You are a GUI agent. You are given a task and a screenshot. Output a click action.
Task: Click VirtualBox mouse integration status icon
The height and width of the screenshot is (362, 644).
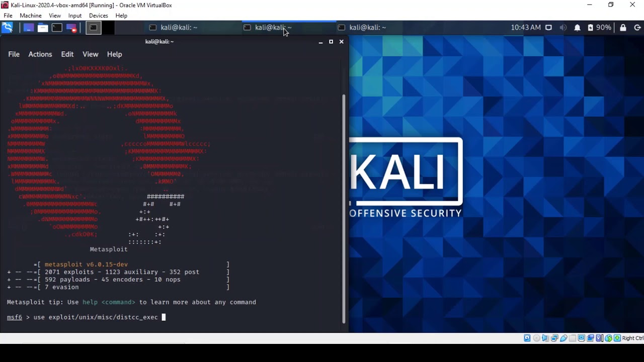coord(608,338)
